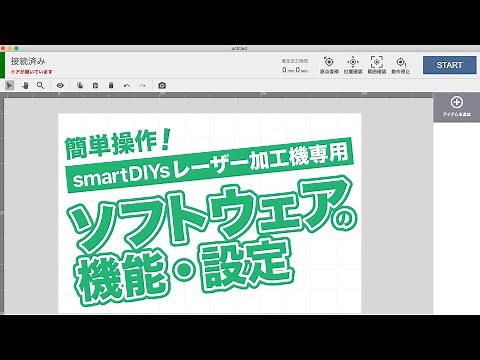Maximize the window with green button

point(16,48)
